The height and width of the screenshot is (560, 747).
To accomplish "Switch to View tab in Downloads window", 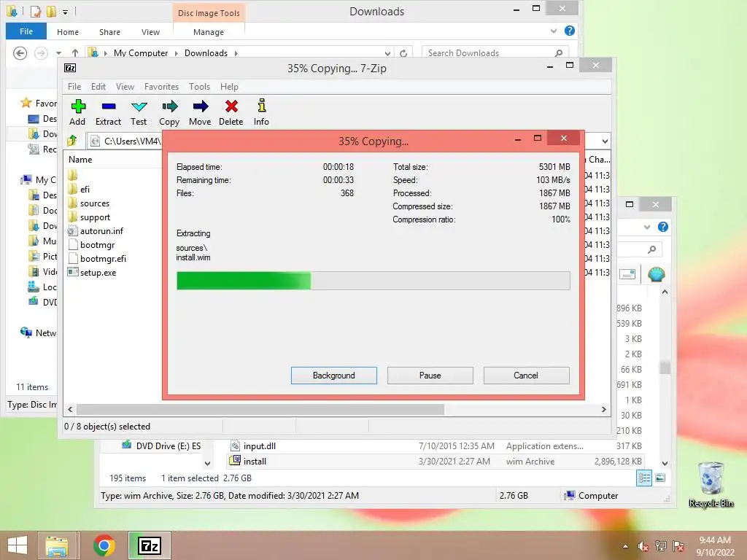I will [x=150, y=32].
